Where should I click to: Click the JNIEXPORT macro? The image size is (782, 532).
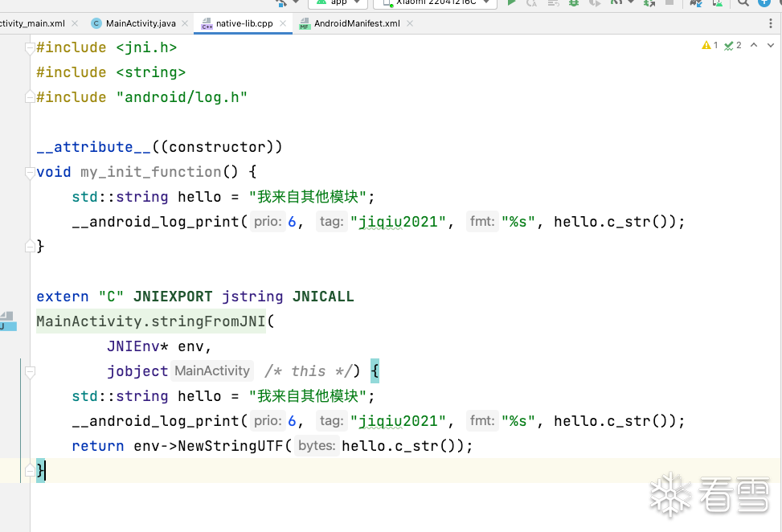(x=173, y=297)
